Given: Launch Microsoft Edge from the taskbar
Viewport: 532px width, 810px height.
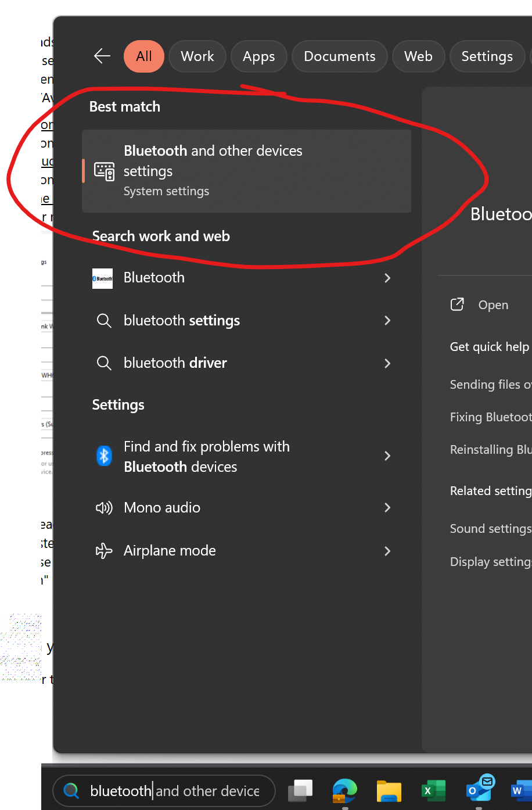Looking at the screenshot, I should tap(344, 791).
